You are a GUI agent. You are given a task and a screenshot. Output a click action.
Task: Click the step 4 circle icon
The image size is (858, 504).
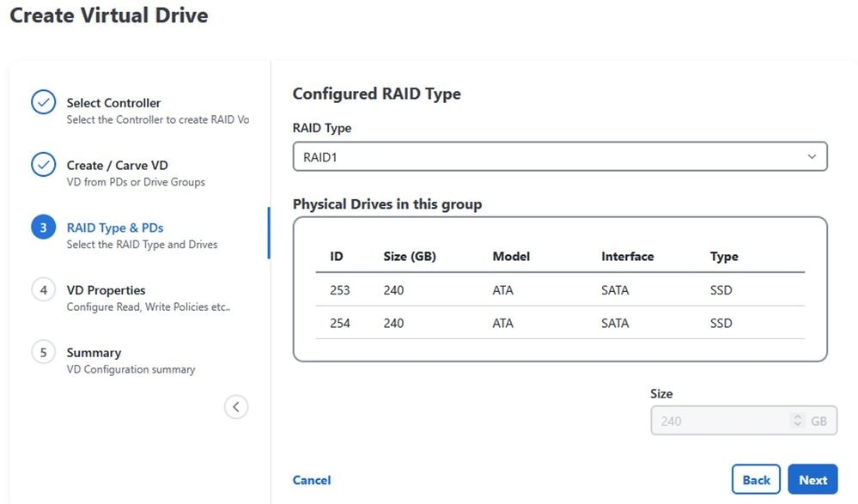43,289
